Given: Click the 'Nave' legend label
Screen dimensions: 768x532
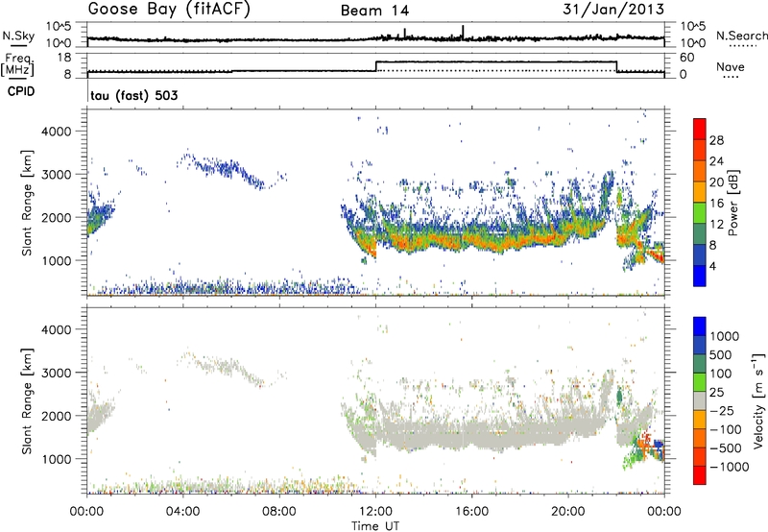Looking at the screenshot, I should tap(731, 66).
